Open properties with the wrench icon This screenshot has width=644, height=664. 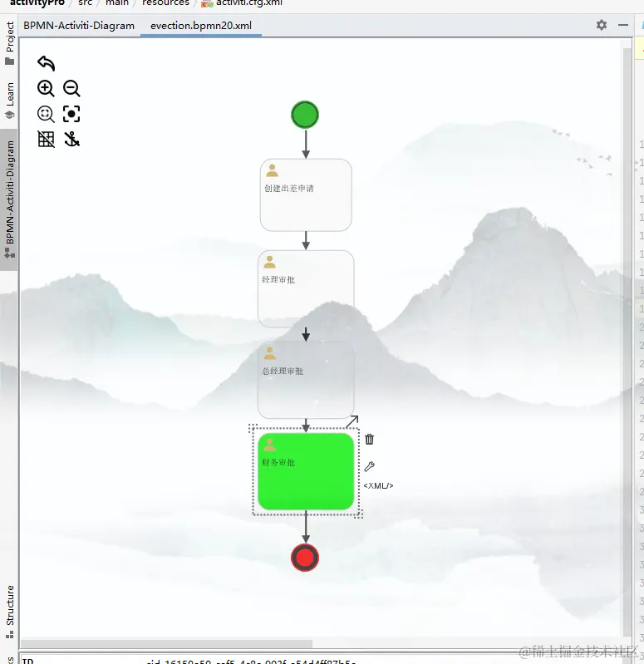click(369, 467)
